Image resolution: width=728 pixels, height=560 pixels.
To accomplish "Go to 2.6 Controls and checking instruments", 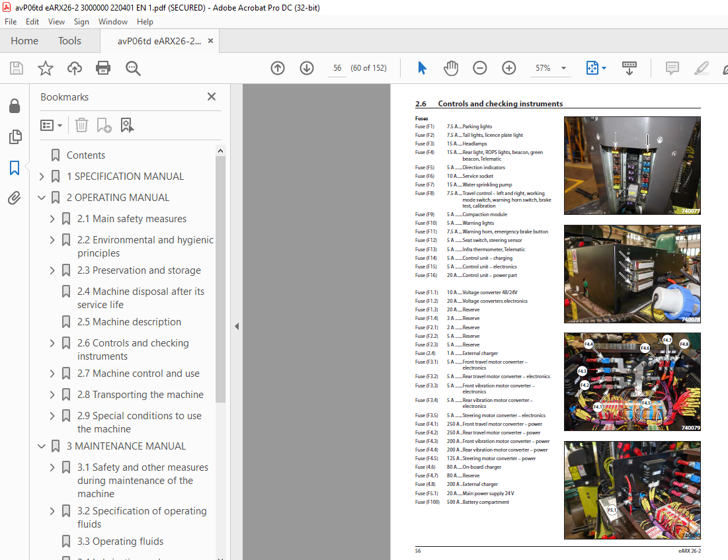I will tap(133, 350).
